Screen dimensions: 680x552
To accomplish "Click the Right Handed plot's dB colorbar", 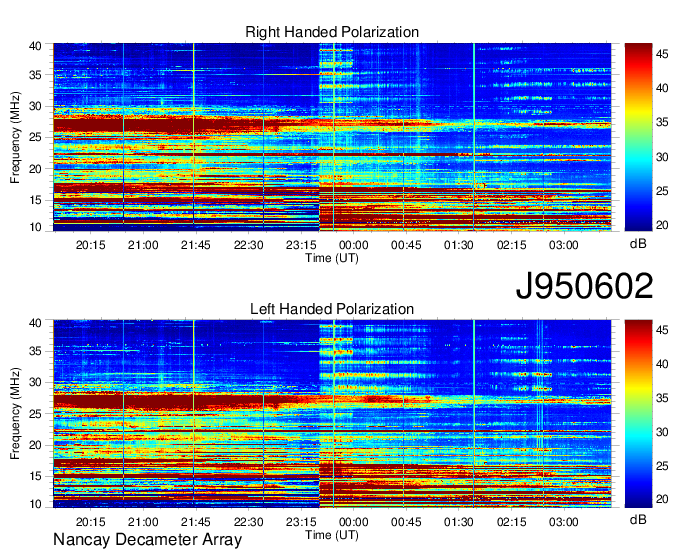I will [638, 137].
